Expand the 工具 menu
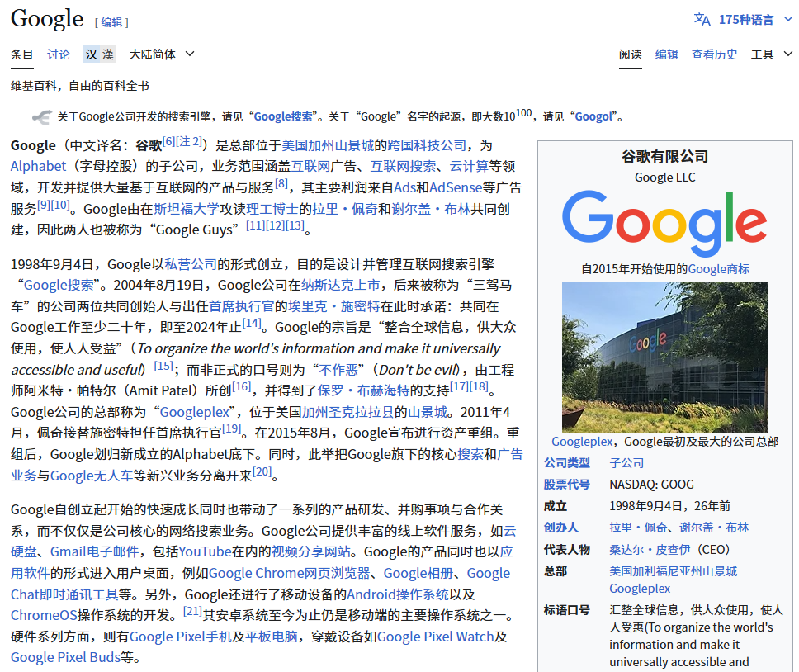The image size is (799, 672). [x=772, y=54]
